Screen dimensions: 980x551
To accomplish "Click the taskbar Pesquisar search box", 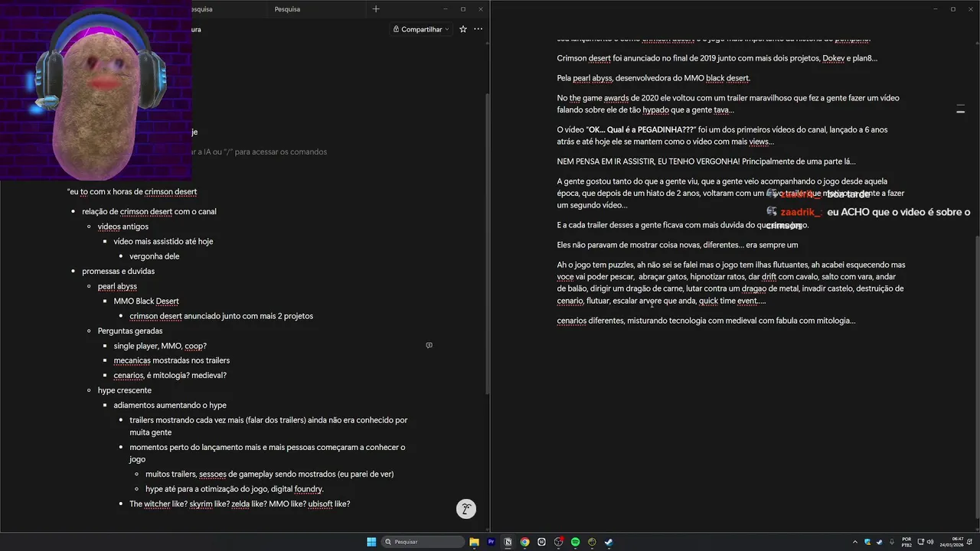I will click(x=423, y=542).
